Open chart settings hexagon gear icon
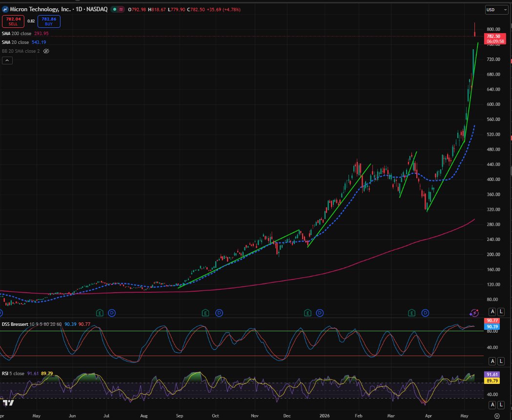 tap(497, 416)
